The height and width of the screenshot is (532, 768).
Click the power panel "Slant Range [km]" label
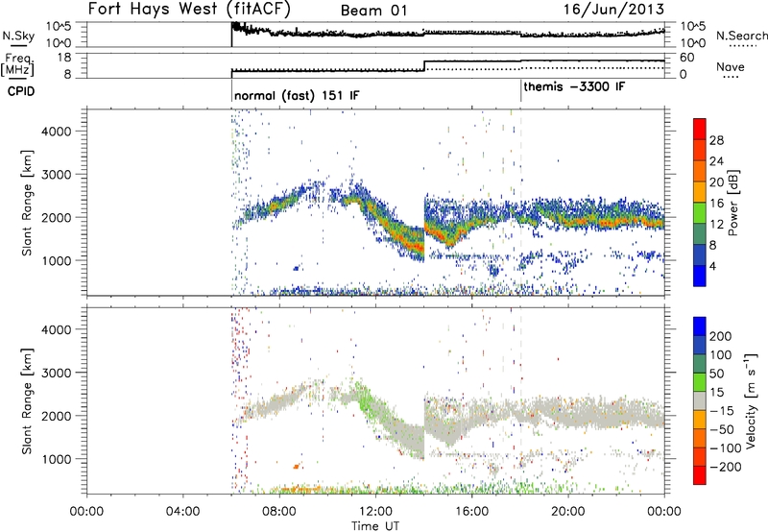(27, 203)
